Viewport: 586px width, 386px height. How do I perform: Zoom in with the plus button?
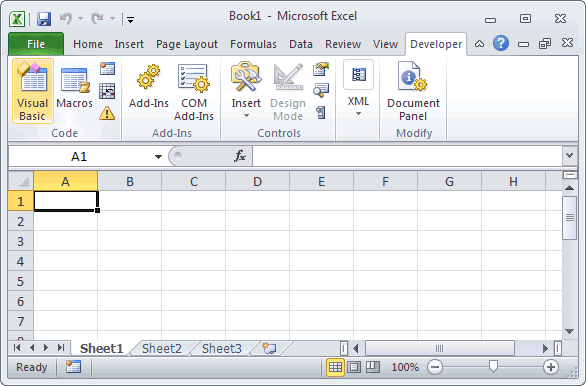(x=550, y=367)
